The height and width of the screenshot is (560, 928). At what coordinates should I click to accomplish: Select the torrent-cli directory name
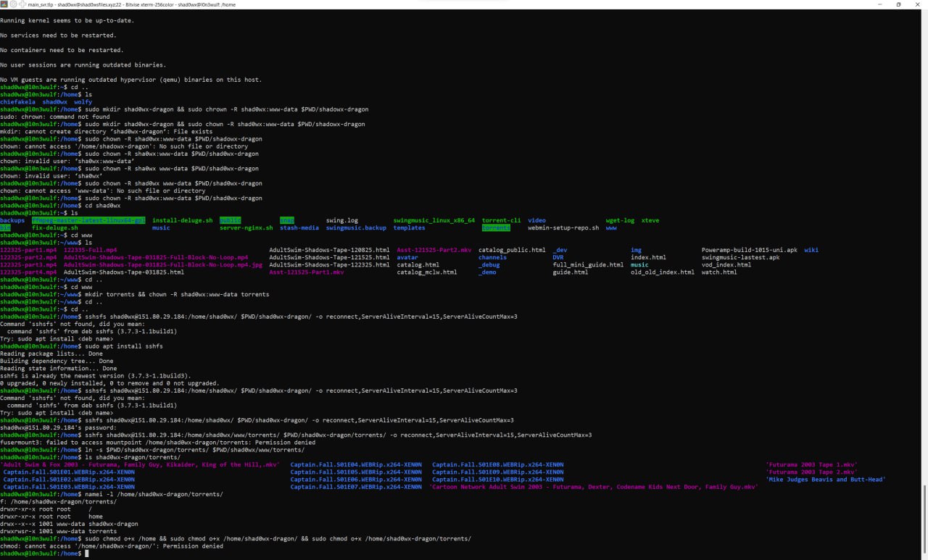(501, 220)
